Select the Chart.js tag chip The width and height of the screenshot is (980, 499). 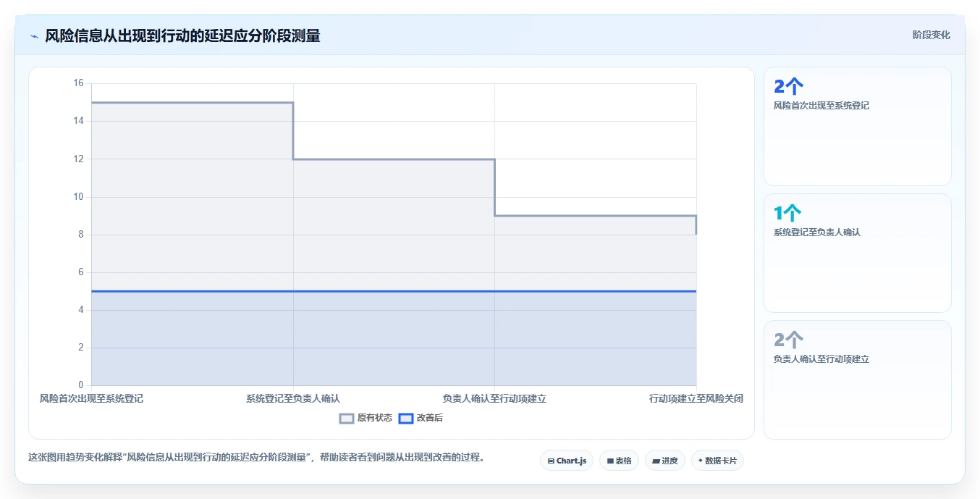click(x=567, y=461)
